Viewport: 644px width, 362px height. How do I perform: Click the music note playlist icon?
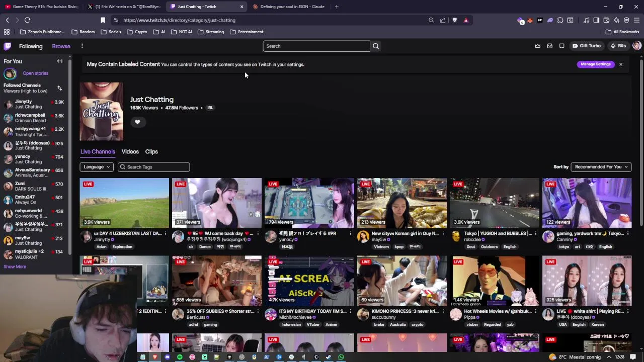(x=586, y=20)
